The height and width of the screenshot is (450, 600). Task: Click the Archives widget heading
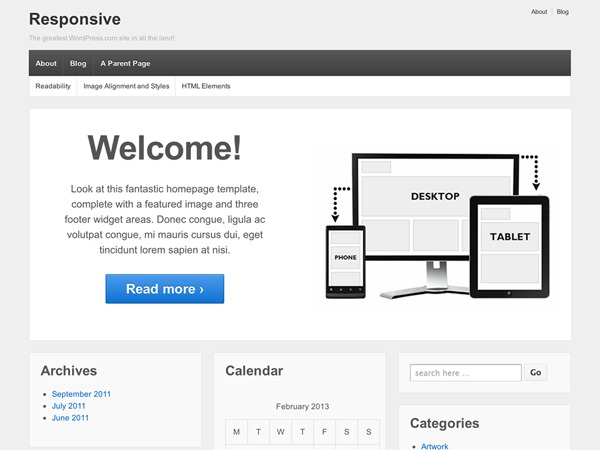point(69,370)
